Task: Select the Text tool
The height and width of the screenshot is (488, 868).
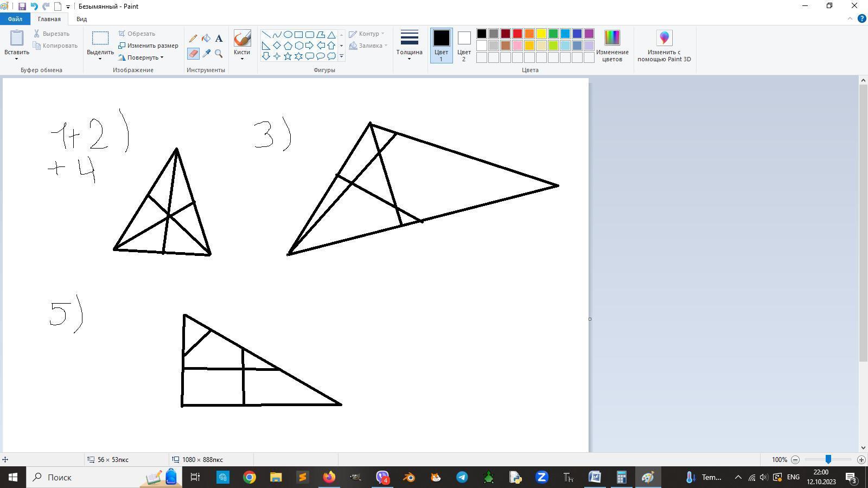Action: pyautogui.click(x=219, y=38)
